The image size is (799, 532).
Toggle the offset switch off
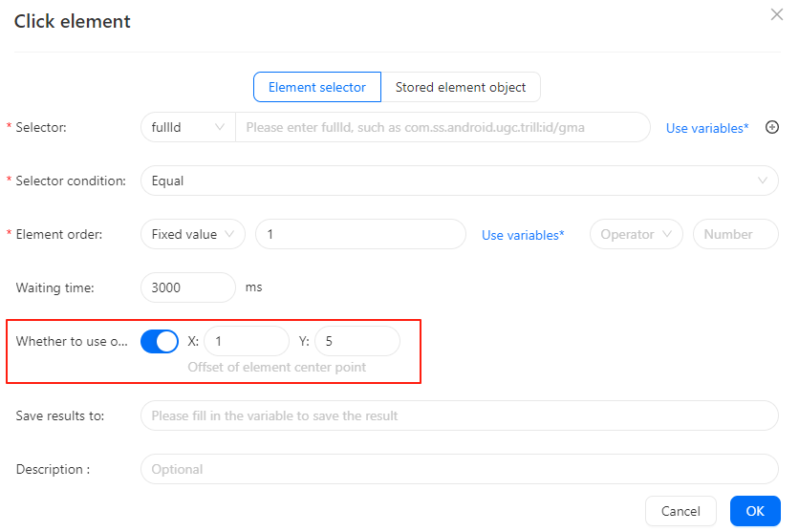(160, 341)
